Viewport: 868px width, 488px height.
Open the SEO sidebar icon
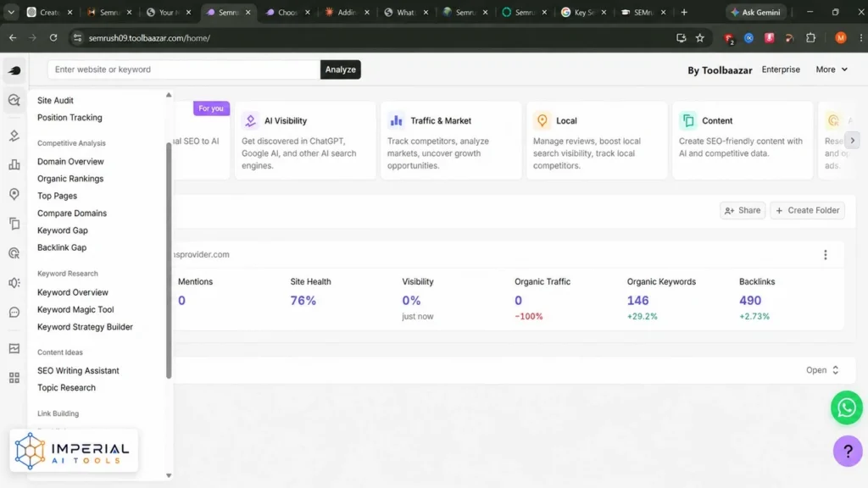coord(14,100)
